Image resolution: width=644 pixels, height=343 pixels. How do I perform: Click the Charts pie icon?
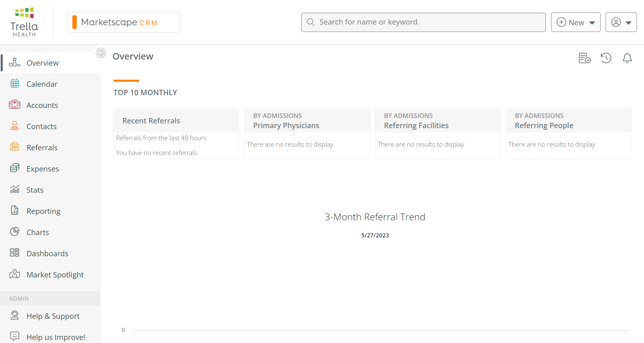click(x=14, y=232)
